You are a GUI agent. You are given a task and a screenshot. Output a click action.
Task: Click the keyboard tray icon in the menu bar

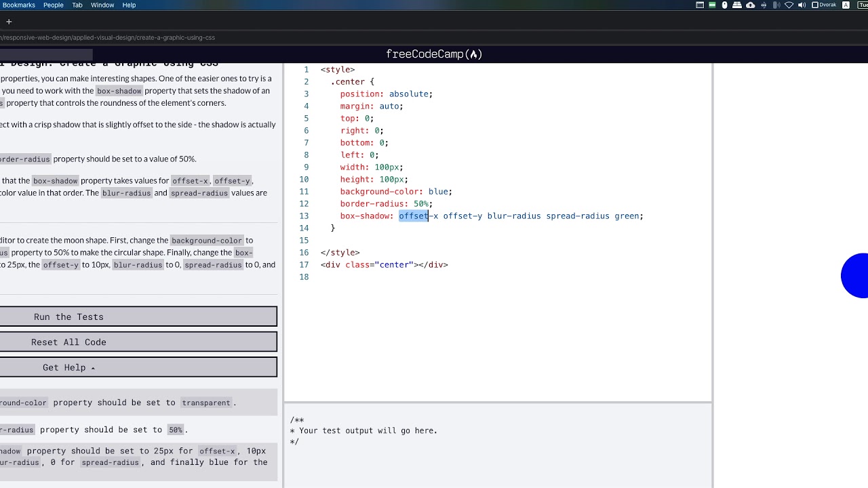pyautogui.click(x=737, y=5)
